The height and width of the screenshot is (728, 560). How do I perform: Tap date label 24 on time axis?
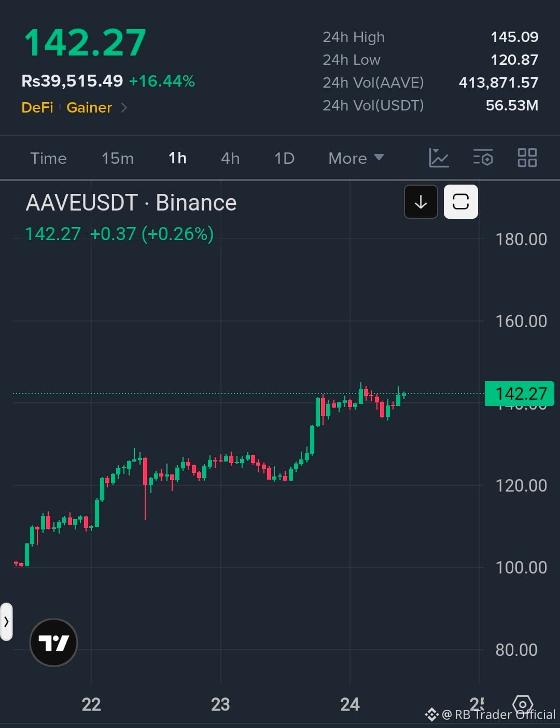[350, 704]
